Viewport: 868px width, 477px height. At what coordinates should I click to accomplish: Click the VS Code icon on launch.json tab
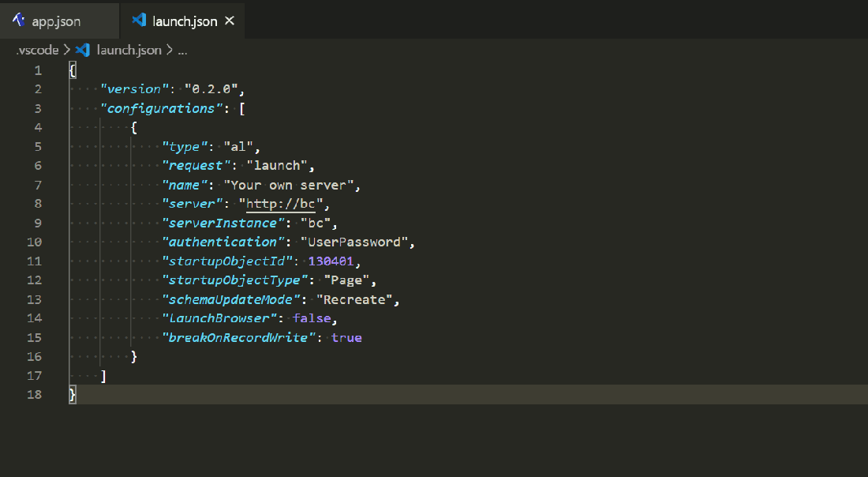tap(139, 21)
